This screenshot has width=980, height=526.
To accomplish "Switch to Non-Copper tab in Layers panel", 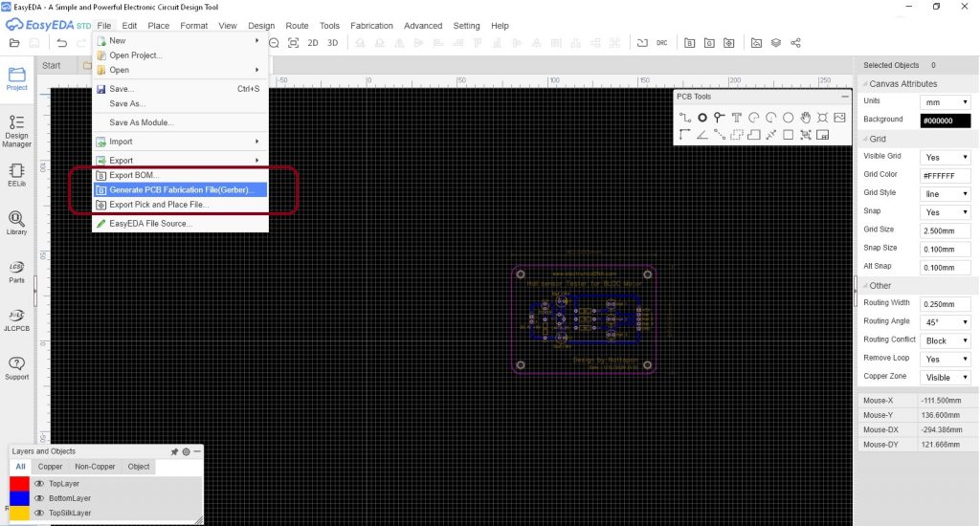I will point(95,467).
